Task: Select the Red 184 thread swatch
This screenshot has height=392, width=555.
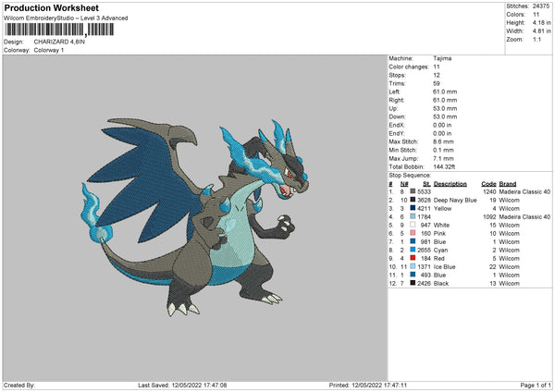Action: point(413,258)
